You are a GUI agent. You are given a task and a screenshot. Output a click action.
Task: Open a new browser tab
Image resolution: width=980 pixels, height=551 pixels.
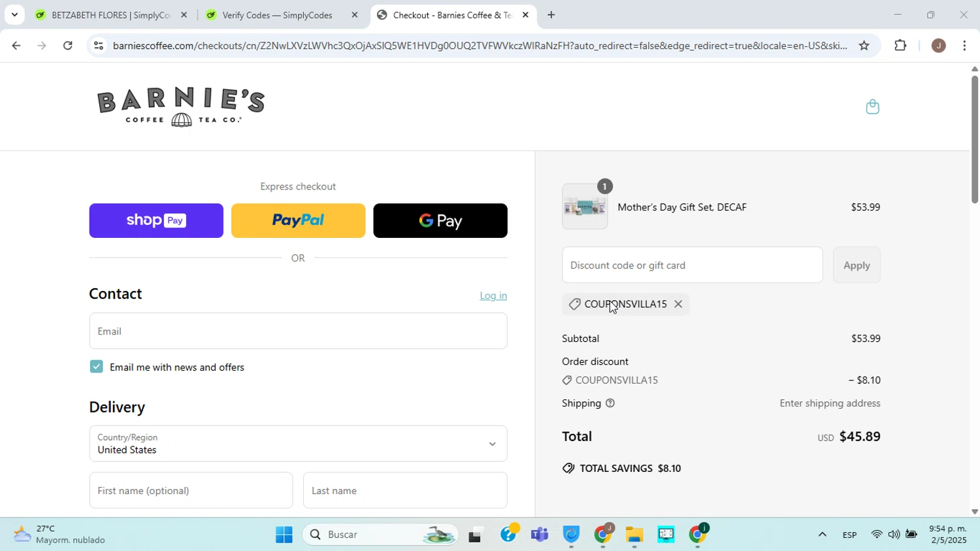click(x=551, y=14)
